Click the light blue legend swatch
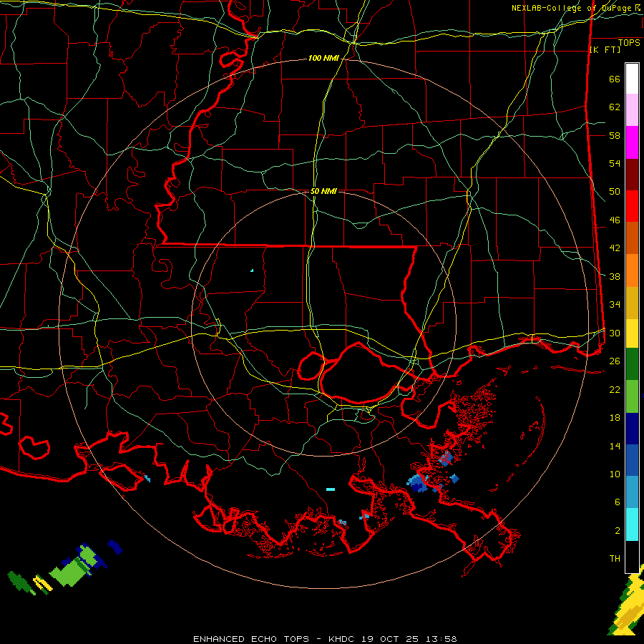This screenshot has width=644, height=644. (x=632, y=492)
